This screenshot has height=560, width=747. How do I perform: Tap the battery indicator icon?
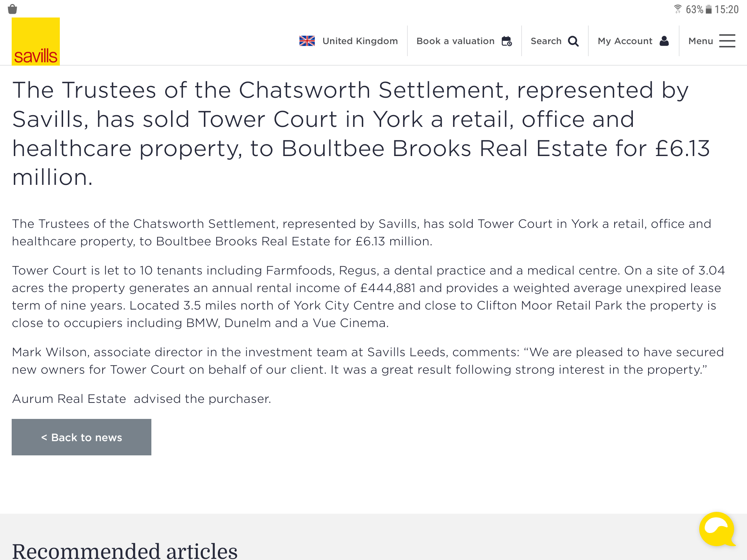pos(708,9)
